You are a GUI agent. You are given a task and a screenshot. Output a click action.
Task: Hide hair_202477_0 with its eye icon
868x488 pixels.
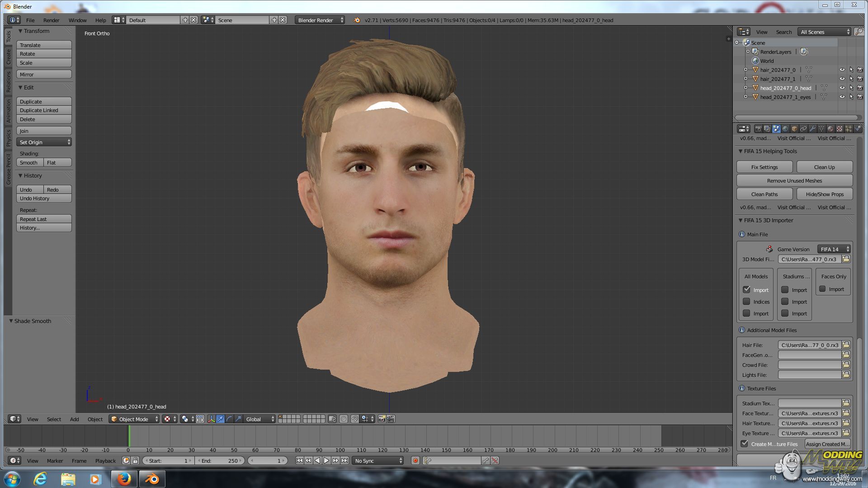842,70
